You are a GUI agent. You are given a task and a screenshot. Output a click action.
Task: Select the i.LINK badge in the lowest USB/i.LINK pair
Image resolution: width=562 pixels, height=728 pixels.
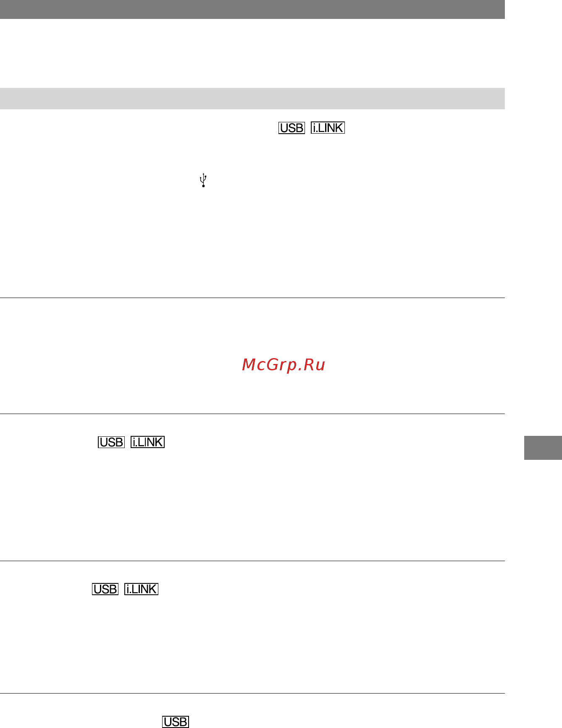click(141, 589)
